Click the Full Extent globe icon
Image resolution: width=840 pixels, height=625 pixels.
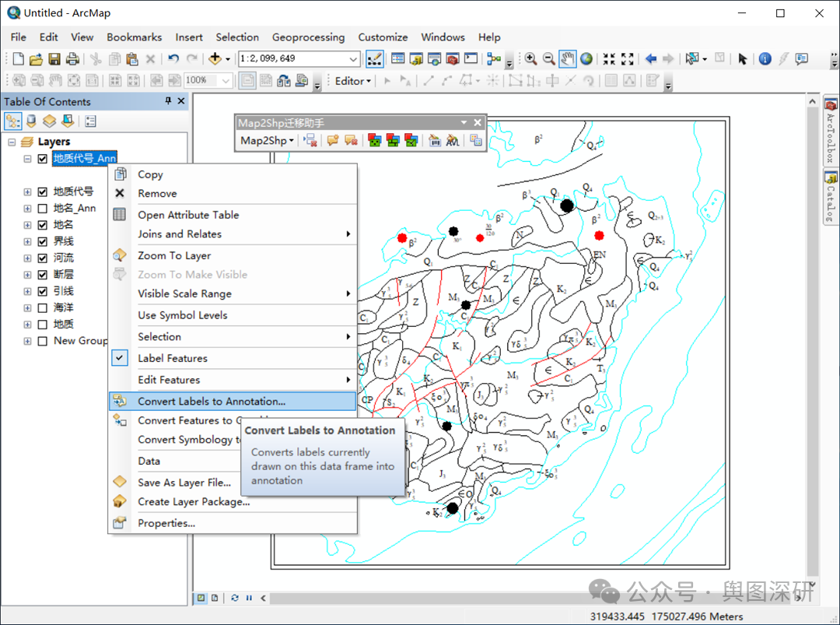coord(586,58)
